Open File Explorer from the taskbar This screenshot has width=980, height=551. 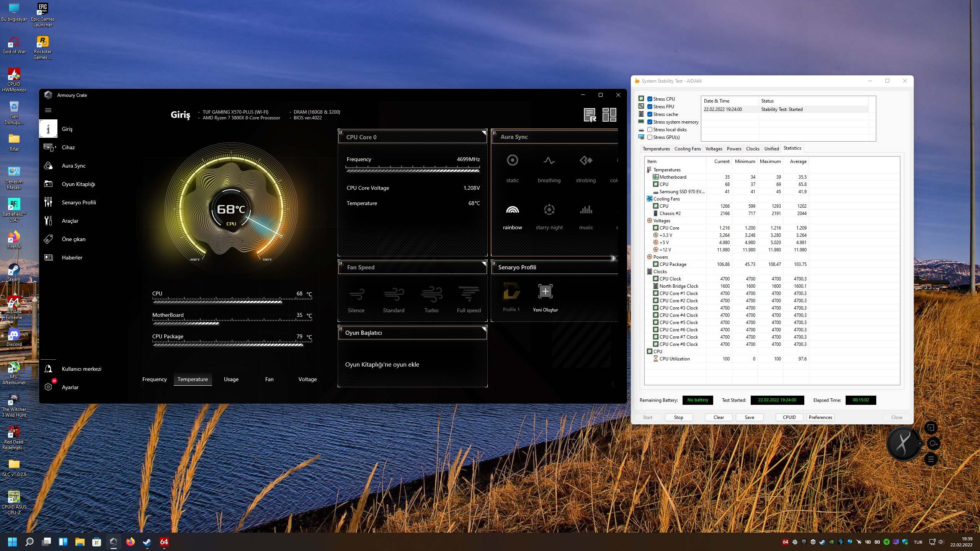click(80, 542)
